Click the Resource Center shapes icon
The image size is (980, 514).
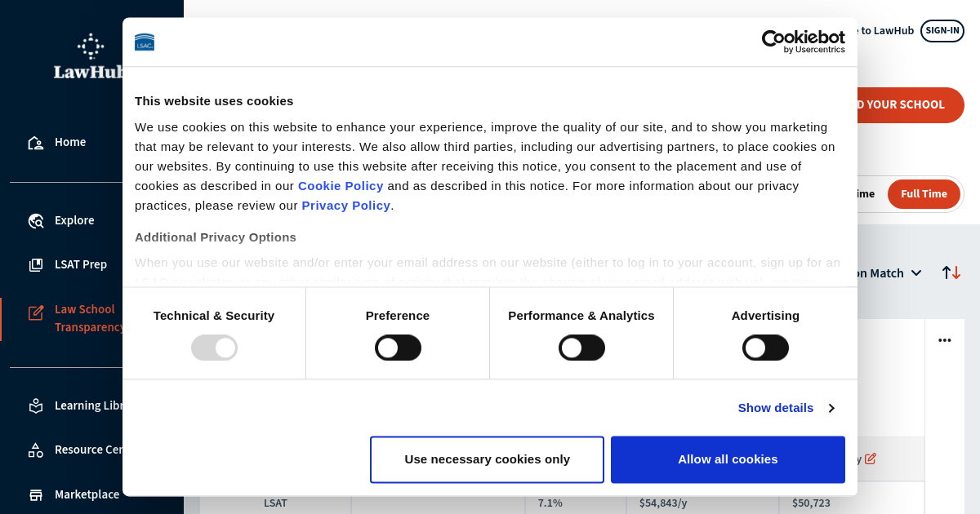coord(36,450)
